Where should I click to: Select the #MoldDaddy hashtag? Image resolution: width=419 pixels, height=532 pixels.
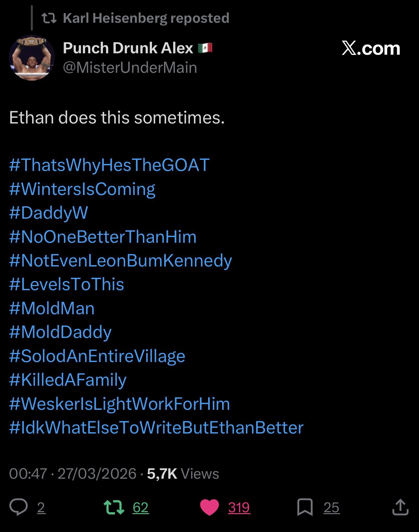[x=60, y=332]
